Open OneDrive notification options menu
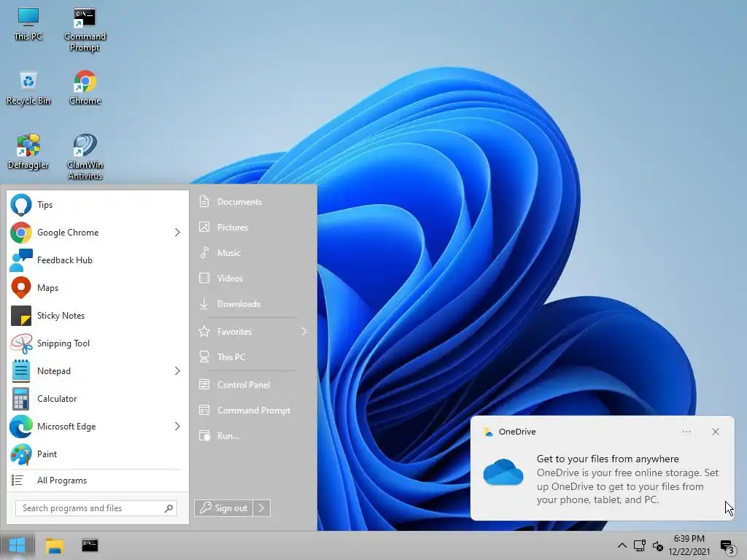 click(686, 432)
